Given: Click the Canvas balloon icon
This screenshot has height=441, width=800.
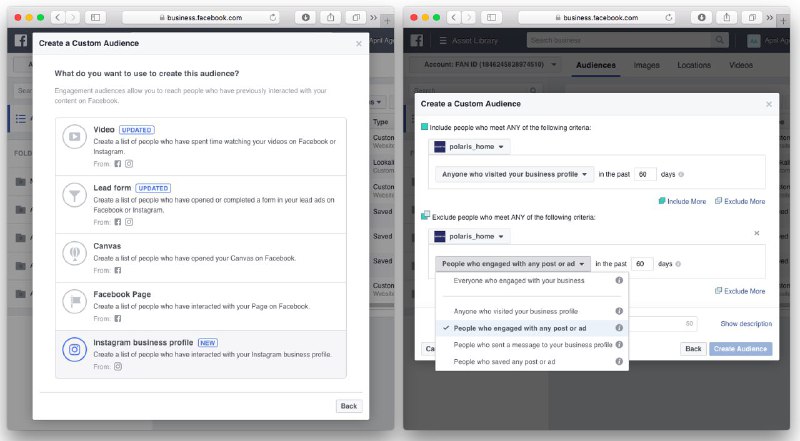Looking at the screenshot, I should pos(74,251).
